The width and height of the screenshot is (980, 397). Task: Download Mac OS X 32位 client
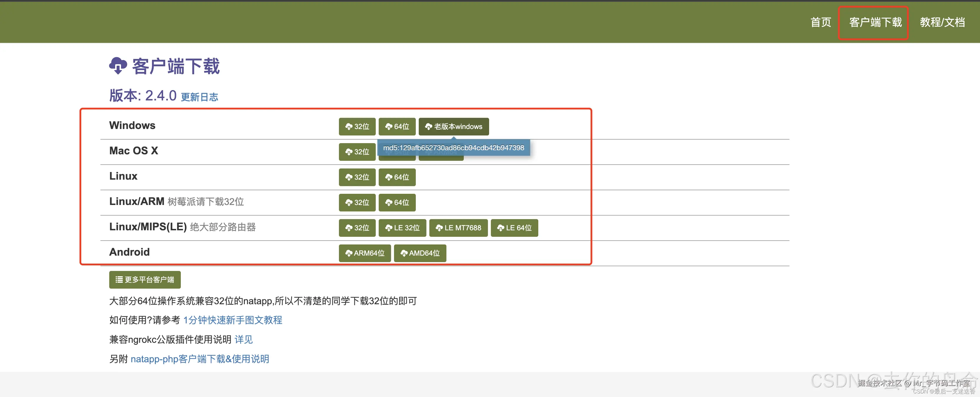[357, 152]
